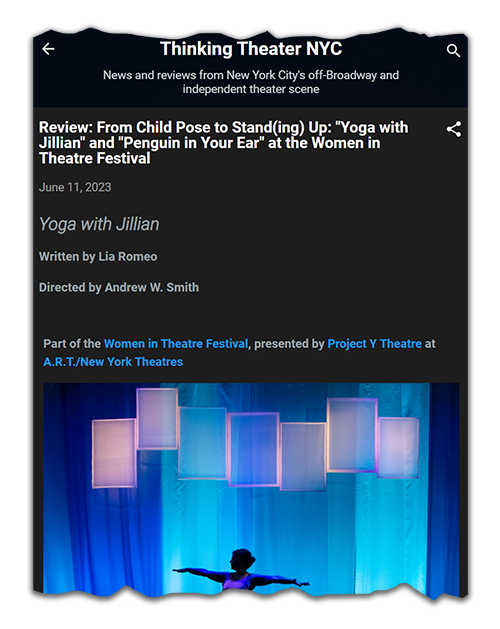500x629 pixels.
Task: Click the Yoga with Jillian italic heading
Action: pos(99,224)
